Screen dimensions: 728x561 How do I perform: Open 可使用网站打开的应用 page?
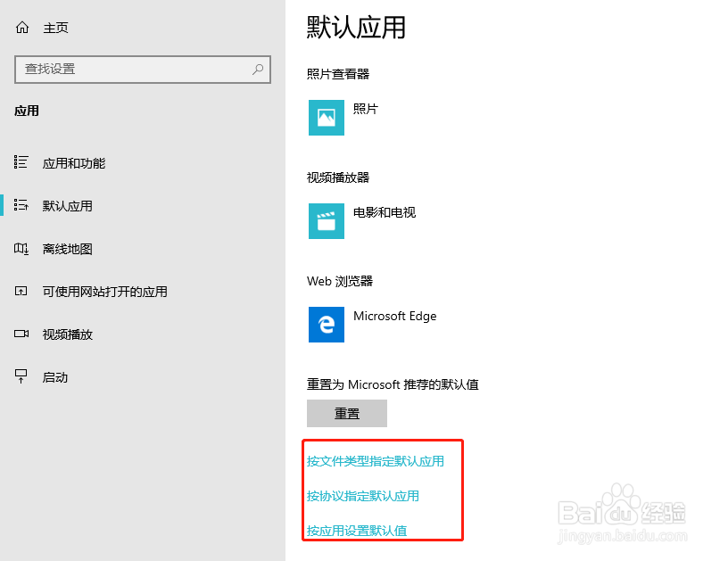pyautogui.click(x=105, y=292)
